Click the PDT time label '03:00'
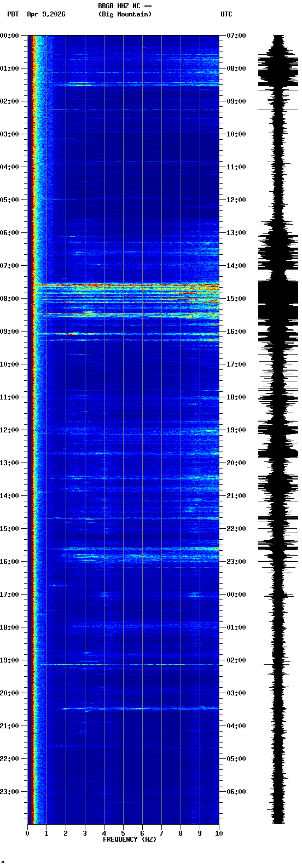 pos(10,134)
